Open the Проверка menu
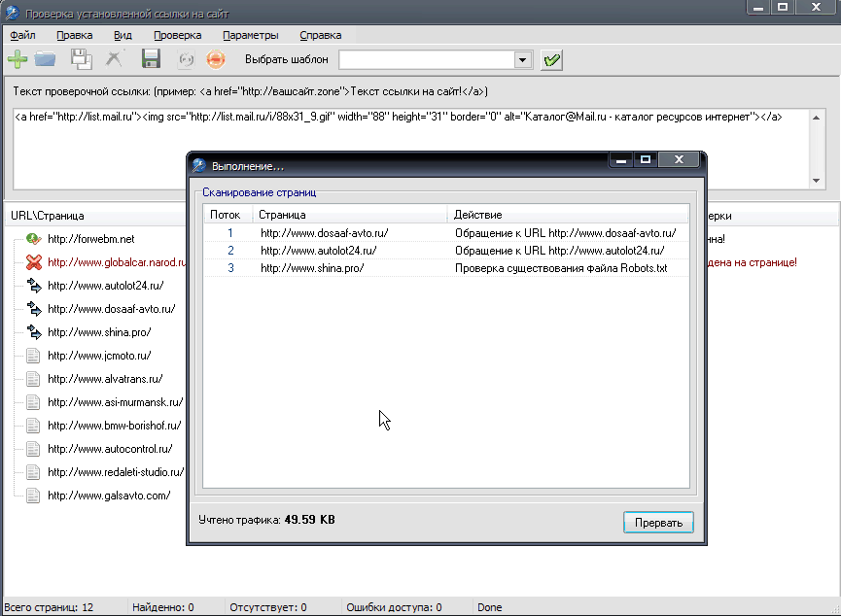 [177, 35]
